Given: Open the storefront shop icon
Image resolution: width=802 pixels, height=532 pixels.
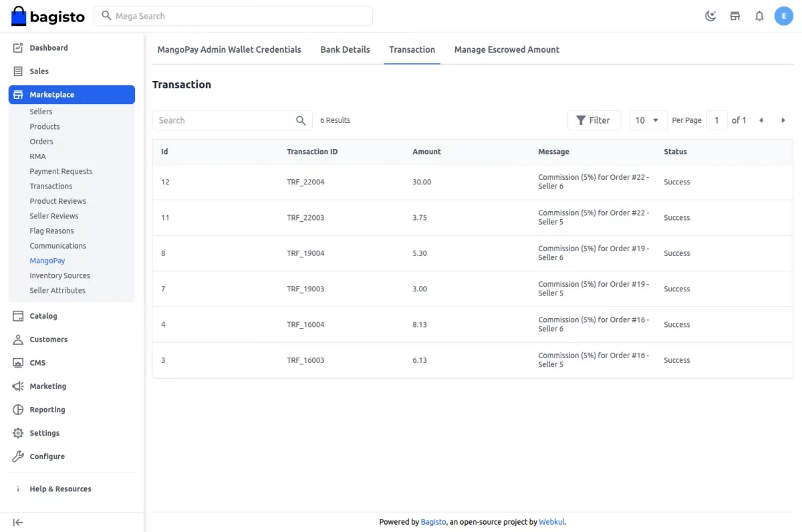Looking at the screenshot, I should click(x=735, y=16).
